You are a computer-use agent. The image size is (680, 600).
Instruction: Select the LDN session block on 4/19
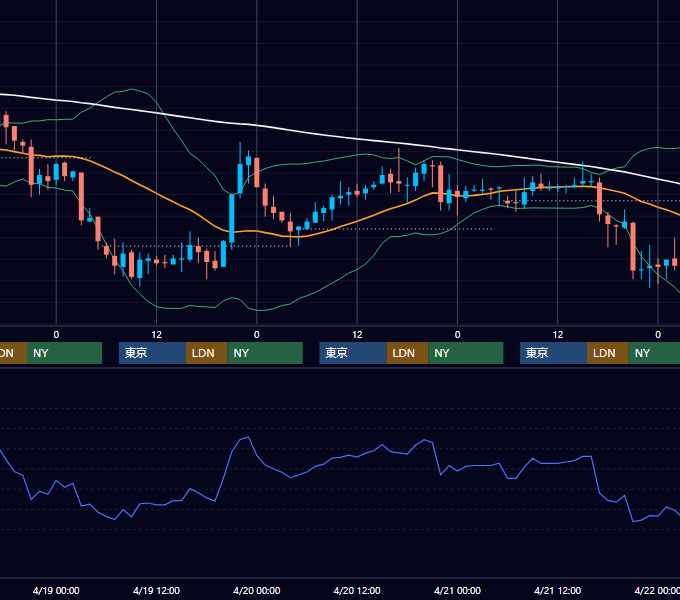coord(206,353)
